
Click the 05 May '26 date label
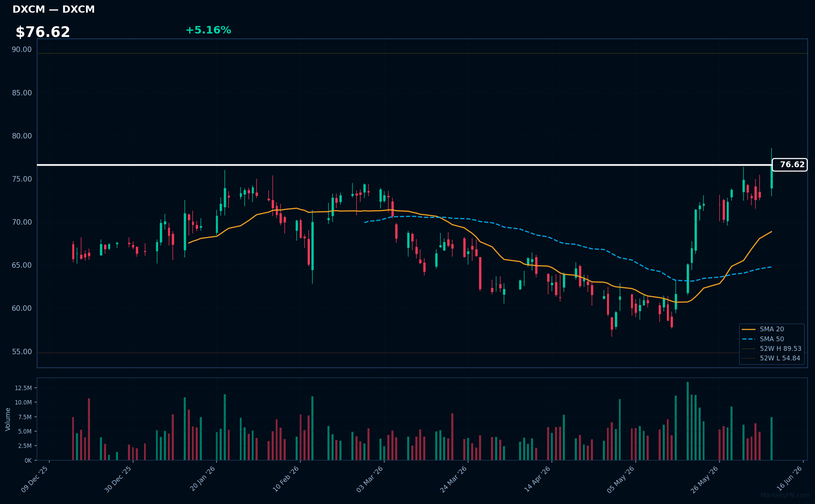[621, 479]
